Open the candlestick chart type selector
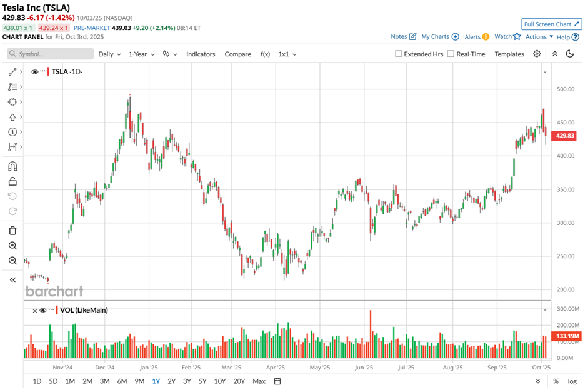The width and height of the screenshot is (585, 392). click(x=170, y=54)
